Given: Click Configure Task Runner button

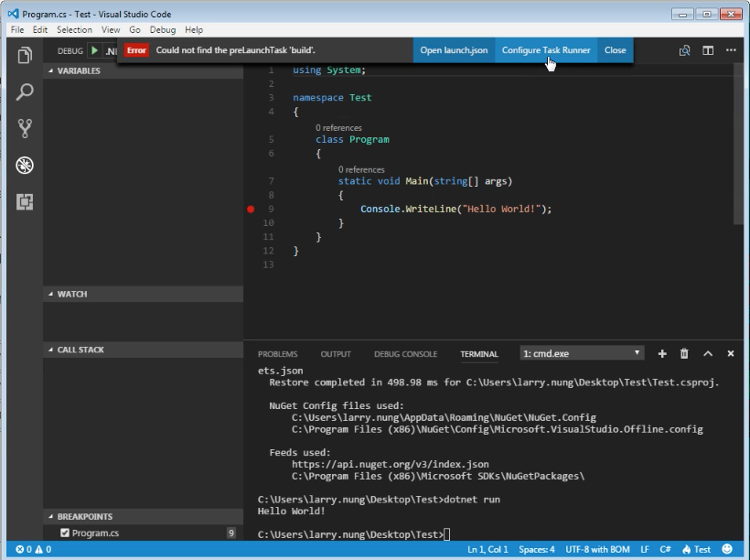Looking at the screenshot, I should tap(546, 50).
